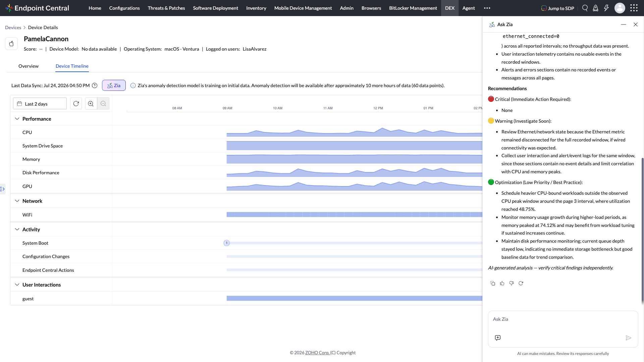Viewport: 644px width, 362px height.
Task: Click the PamelaCannon device name
Action: coord(46,39)
